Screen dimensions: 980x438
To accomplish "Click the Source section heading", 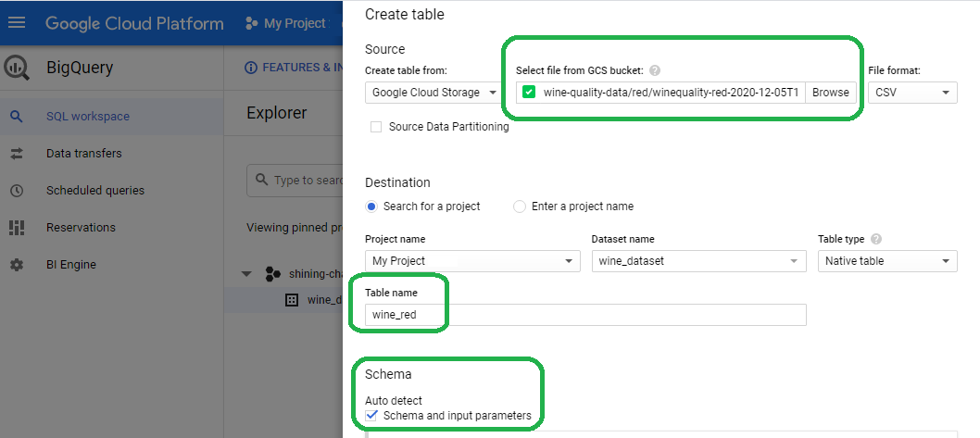I will 385,49.
